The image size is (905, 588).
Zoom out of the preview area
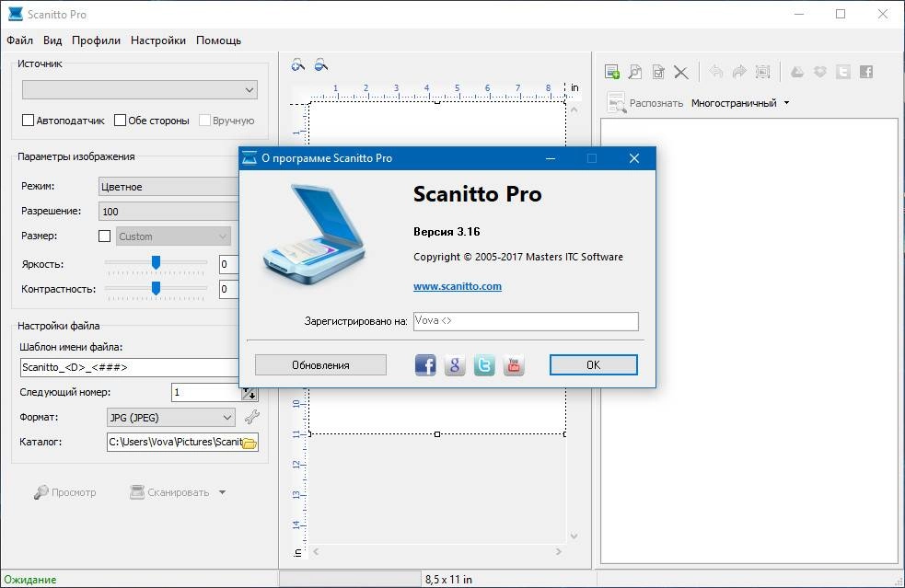point(321,64)
